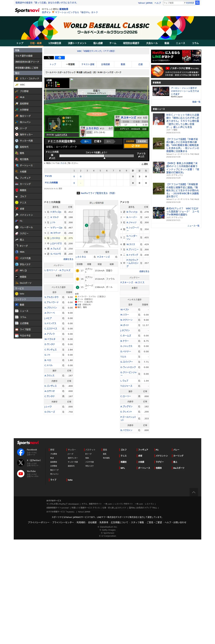Open the 出場成績 tab

click(x=105, y=64)
